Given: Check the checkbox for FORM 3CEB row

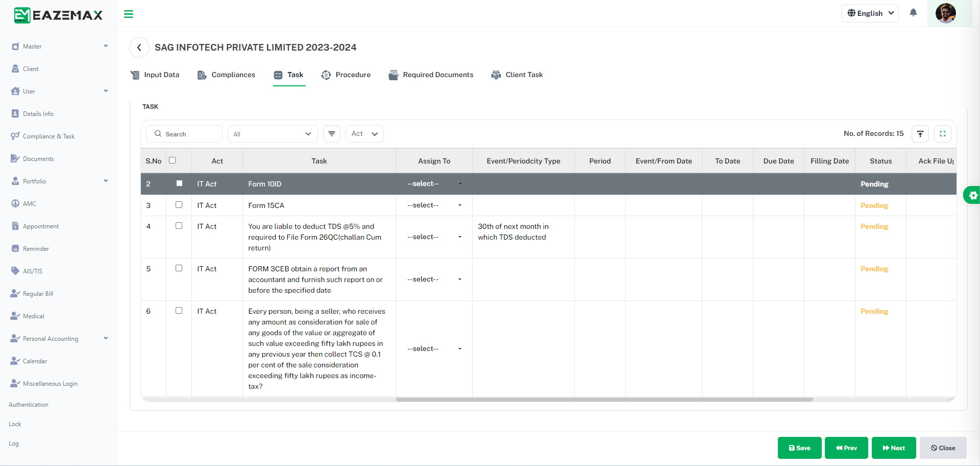Looking at the screenshot, I should pos(179,268).
